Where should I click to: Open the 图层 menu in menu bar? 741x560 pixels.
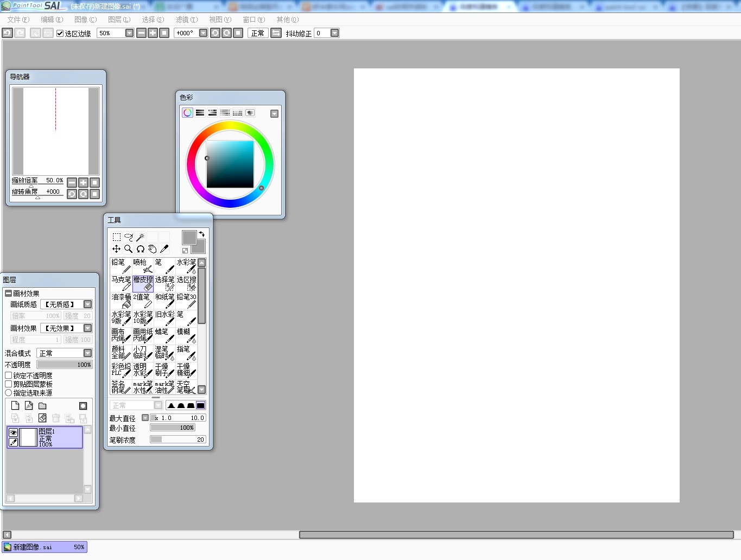[x=119, y=20]
